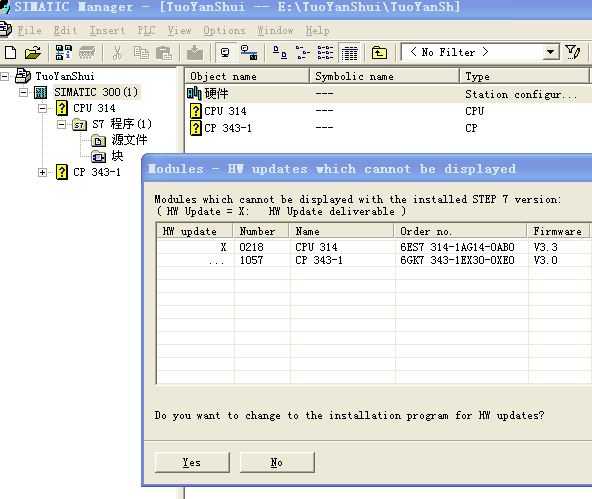Open the Edit menu
This screenshot has height=499, width=592.
pos(65,30)
